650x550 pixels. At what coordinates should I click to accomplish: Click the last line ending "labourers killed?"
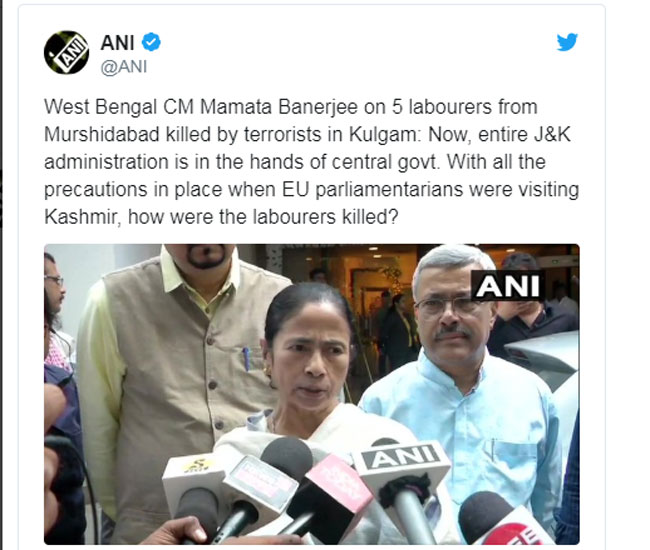pos(221,217)
